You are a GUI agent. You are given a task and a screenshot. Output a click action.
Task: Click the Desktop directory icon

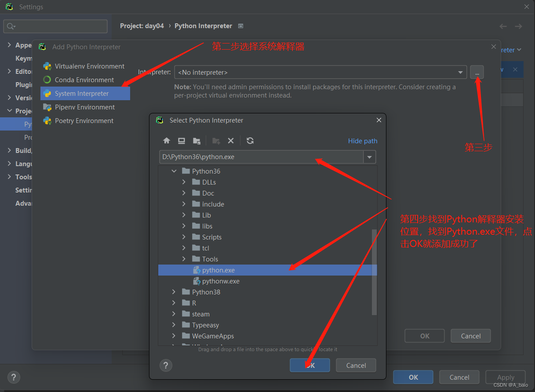click(x=182, y=141)
